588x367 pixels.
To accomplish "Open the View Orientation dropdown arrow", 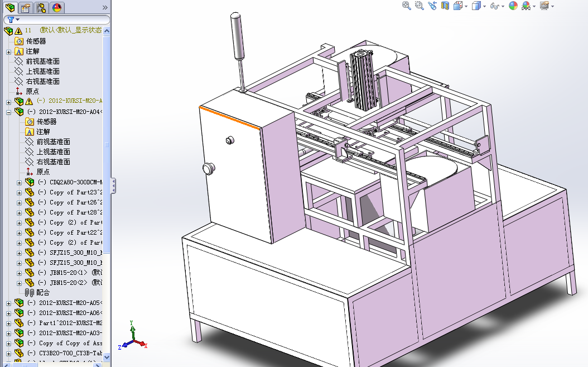I will click(x=466, y=6).
